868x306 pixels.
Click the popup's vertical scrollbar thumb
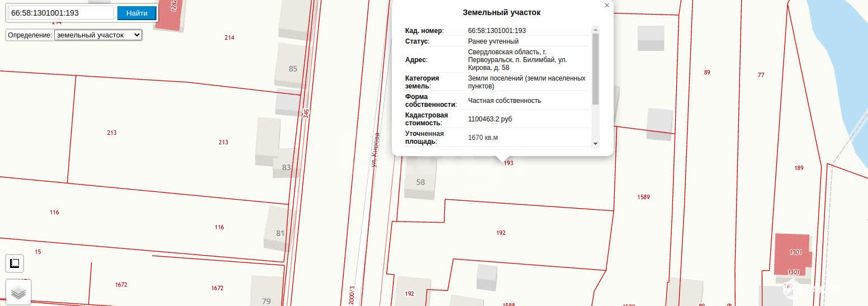pyautogui.click(x=595, y=67)
